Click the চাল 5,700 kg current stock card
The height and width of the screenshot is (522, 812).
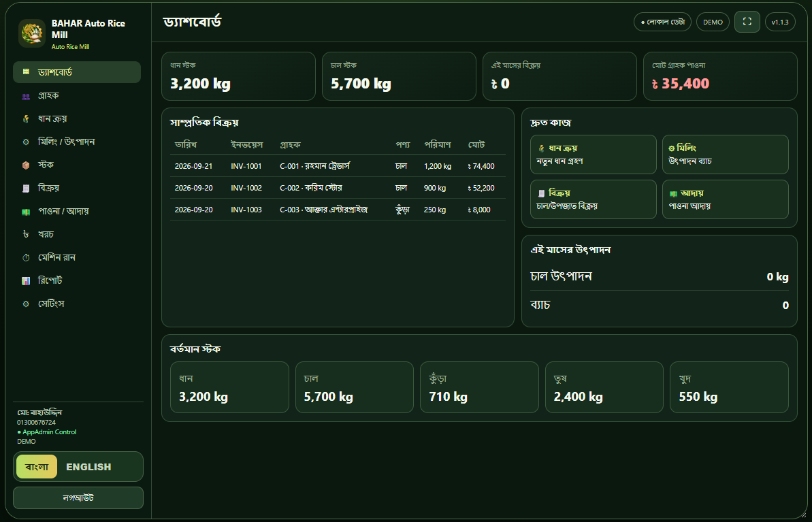[354, 387]
